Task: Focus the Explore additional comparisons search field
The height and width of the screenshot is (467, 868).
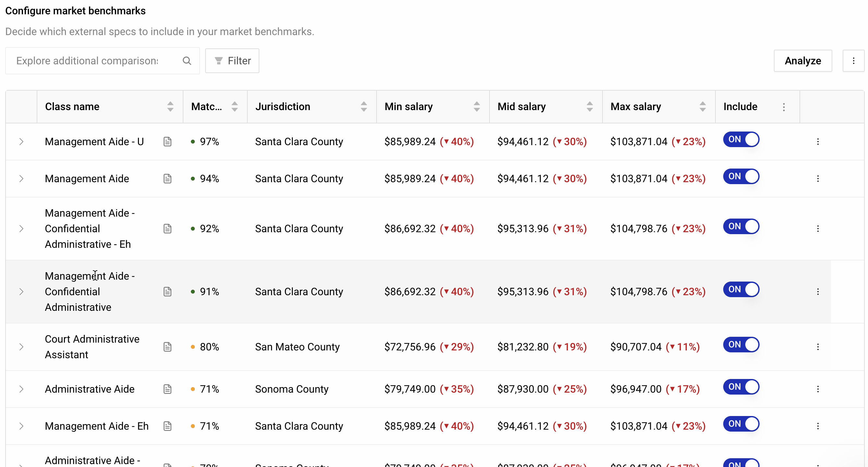Action: (94, 61)
